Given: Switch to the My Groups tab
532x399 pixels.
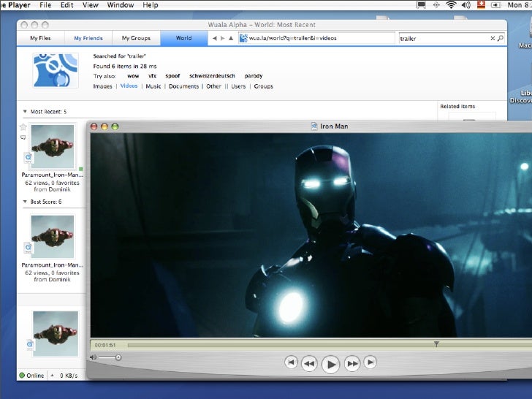Looking at the screenshot, I should pos(136,38).
